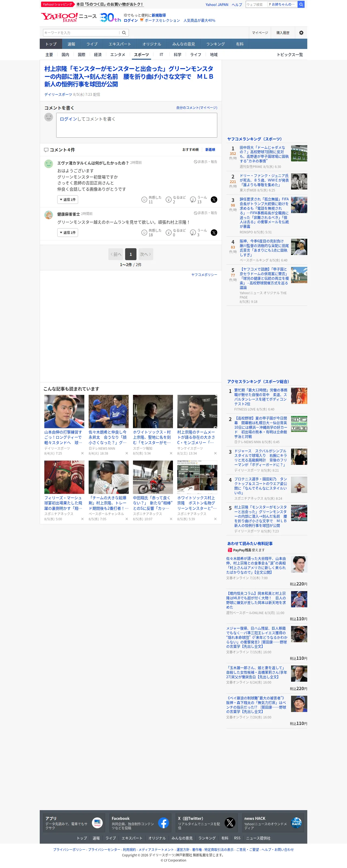Select the エンタメ category tab
The width and height of the screenshot is (347, 868).
coord(118,55)
